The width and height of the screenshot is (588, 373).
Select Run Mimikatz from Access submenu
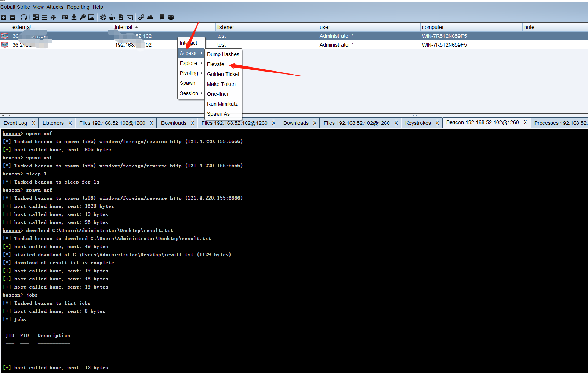click(x=222, y=104)
